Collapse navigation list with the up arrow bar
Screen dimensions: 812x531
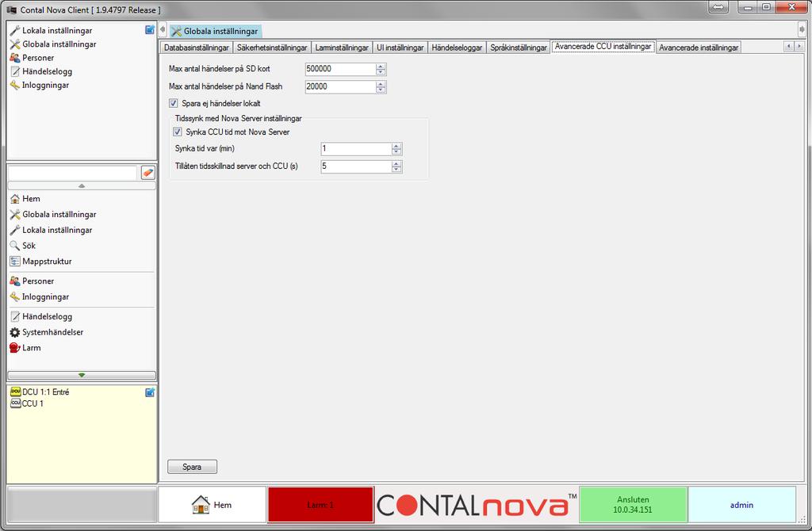[82, 185]
